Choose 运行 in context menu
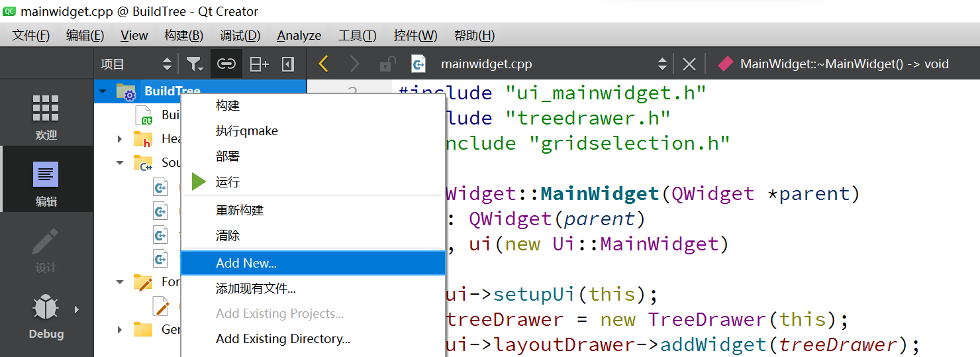Viewport: 980px width, 357px height. coord(313,181)
